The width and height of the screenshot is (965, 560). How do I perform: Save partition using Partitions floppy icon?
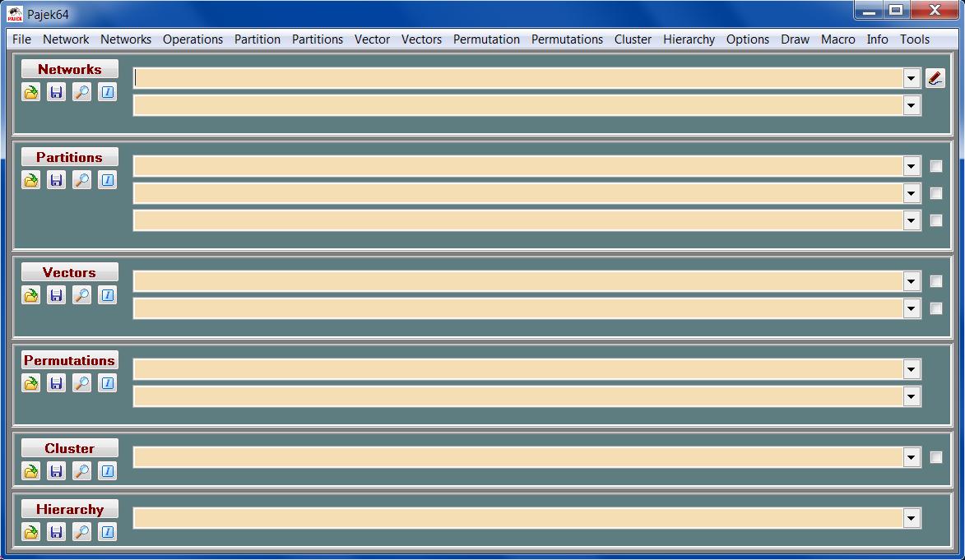point(56,180)
